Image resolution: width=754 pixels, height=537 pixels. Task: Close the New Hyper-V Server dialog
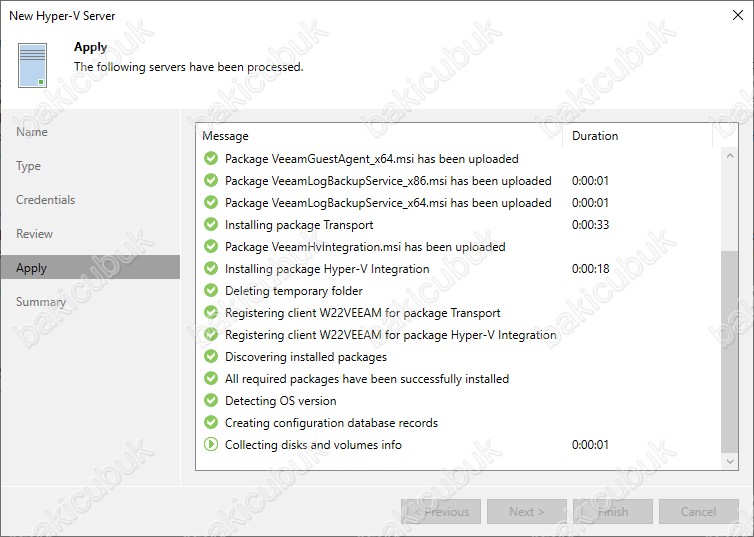tap(738, 15)
